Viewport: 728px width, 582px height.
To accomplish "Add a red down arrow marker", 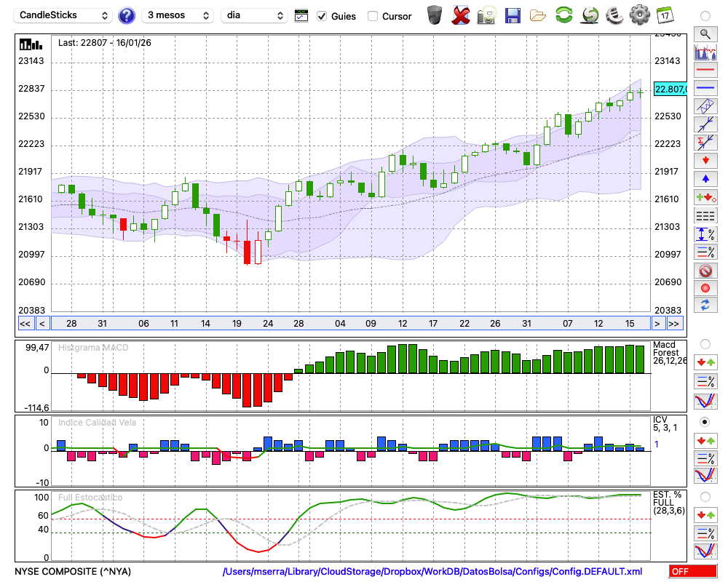I will [705, 161].
